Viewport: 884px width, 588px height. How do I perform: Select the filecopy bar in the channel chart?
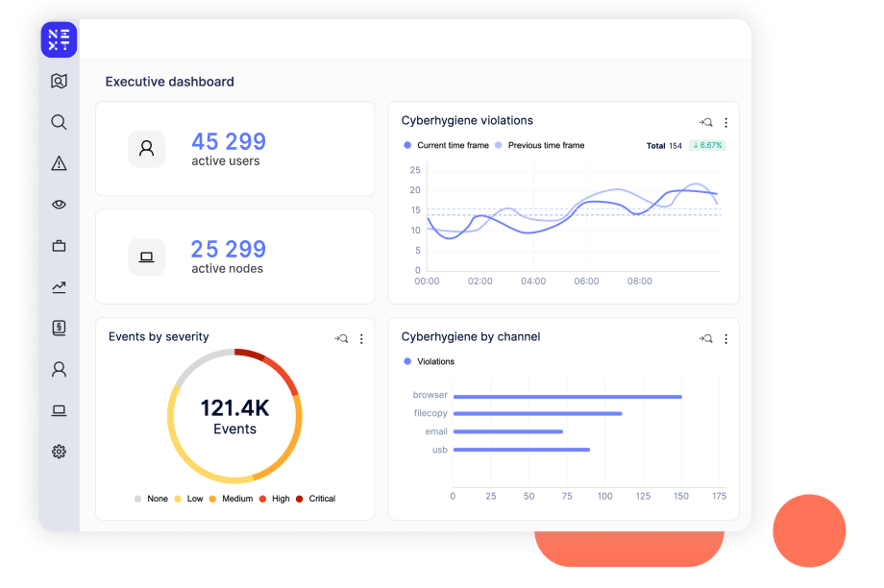[x=538, y=414]
